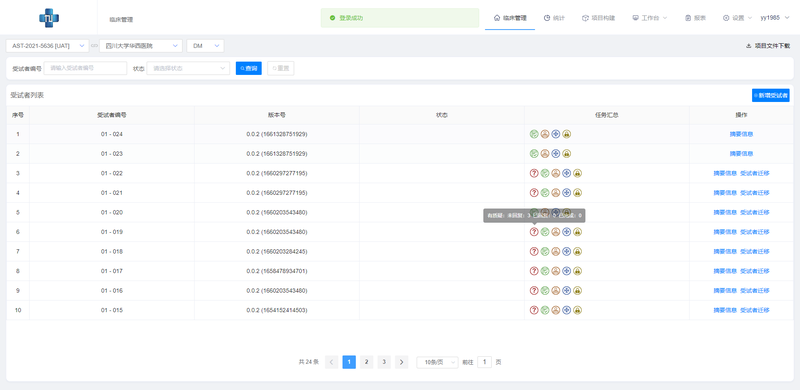800x390 pixels.
Task: Open the 10条/页 page size dropdown
Action: (437, 362)
